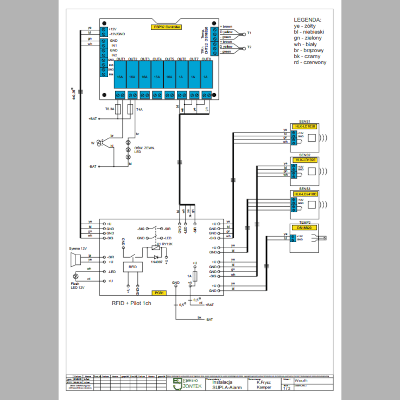The image size is (400, 400).
Task: Click the LEGENDA heading
Action: pyautogui.click(x=307, y=20)
